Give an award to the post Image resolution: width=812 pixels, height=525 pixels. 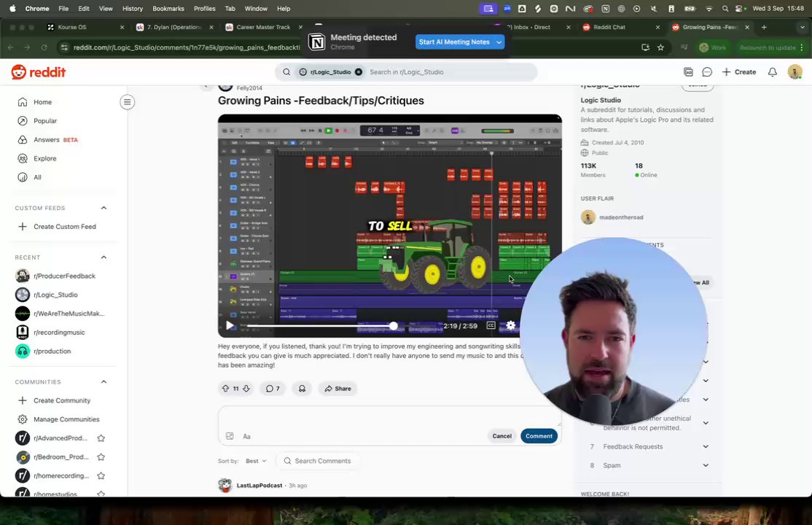click(x=302, y=388)
